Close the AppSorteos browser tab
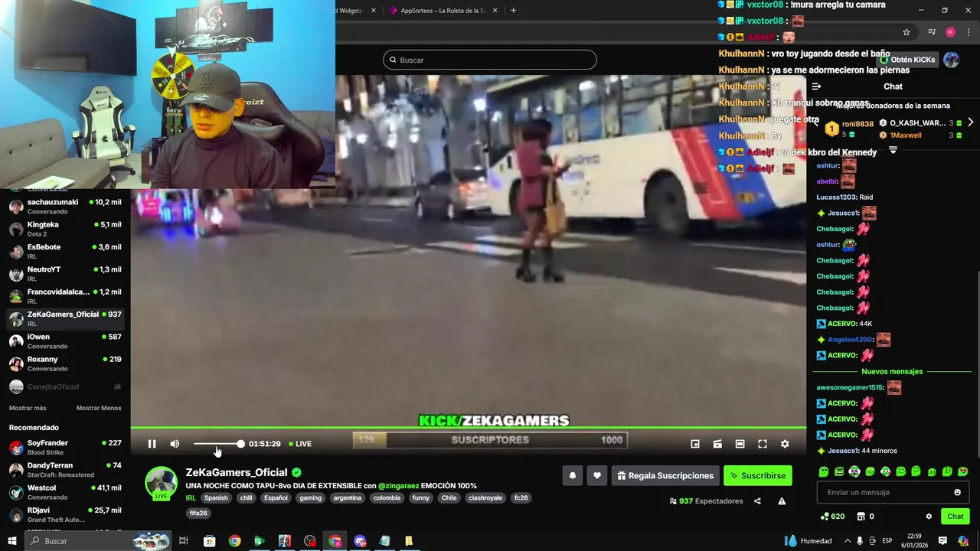Image resolution: width=980 pixels, height=551 pixels. [x=495, y=11]
